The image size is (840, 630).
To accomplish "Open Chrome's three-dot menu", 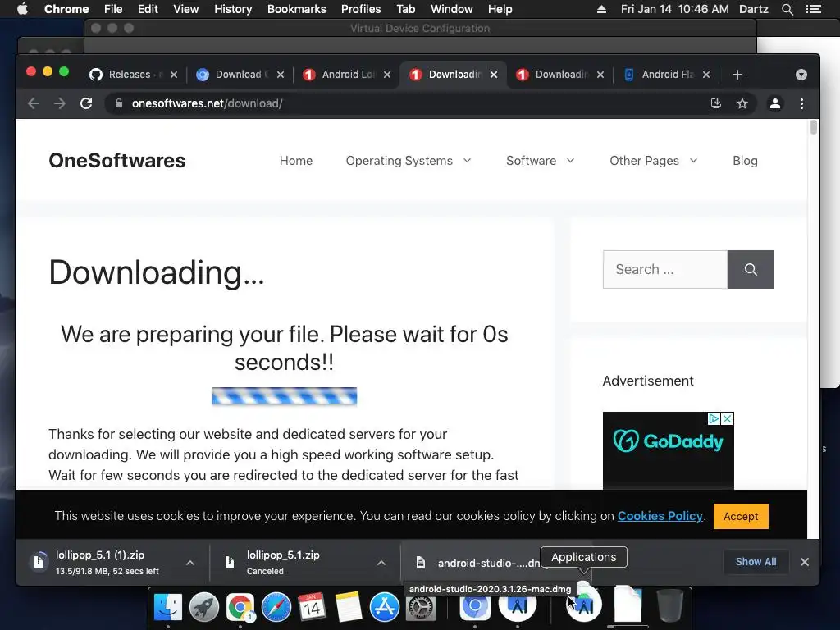I will pos(801,103).
